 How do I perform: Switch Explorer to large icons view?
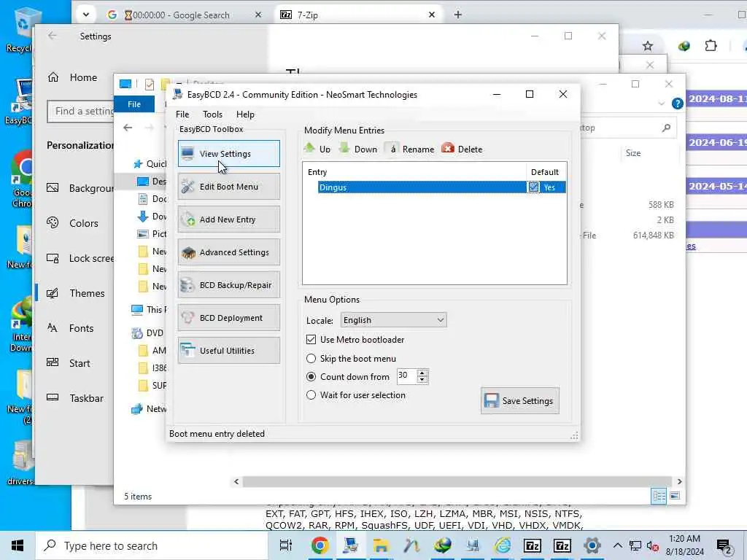click(675, 496)
